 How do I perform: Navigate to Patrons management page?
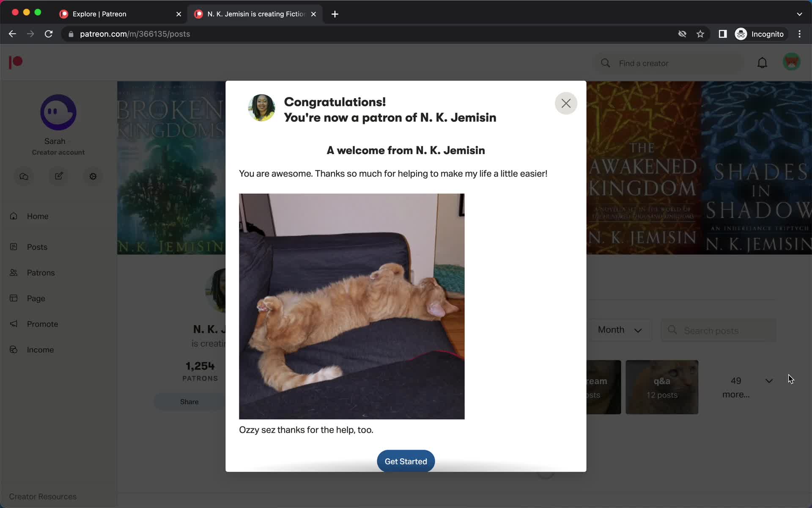pos(41,272)
